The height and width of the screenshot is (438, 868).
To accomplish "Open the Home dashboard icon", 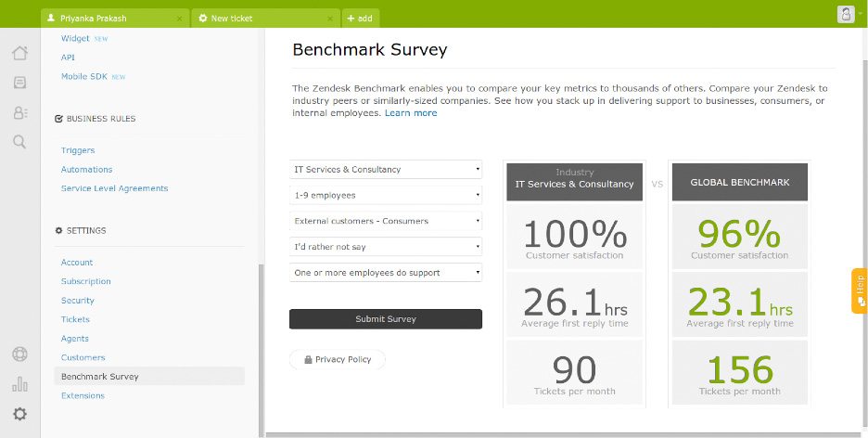I will 19,53.
